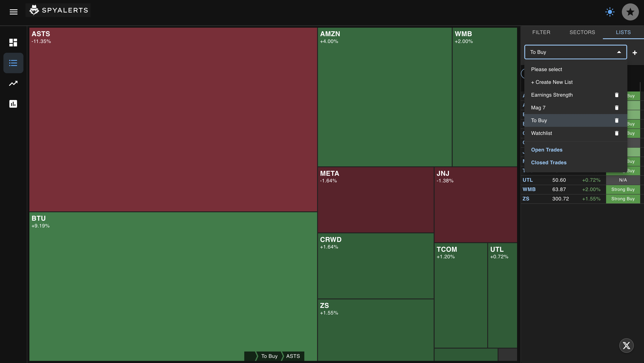Image resolution: width=644 pixels, height=363 pixels.
Task: Switch to the SECTORS tab
Action: coord(582,32)
